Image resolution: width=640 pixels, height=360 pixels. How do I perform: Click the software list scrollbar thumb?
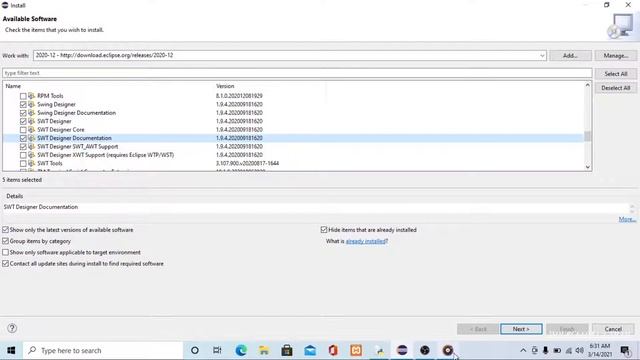coord(587,136)
